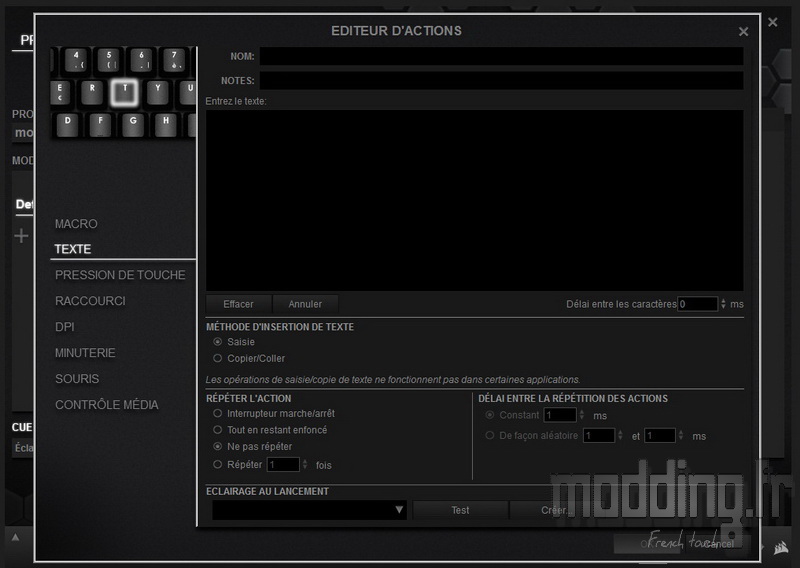Open the MINUTERIE action type

click(85, 353)
